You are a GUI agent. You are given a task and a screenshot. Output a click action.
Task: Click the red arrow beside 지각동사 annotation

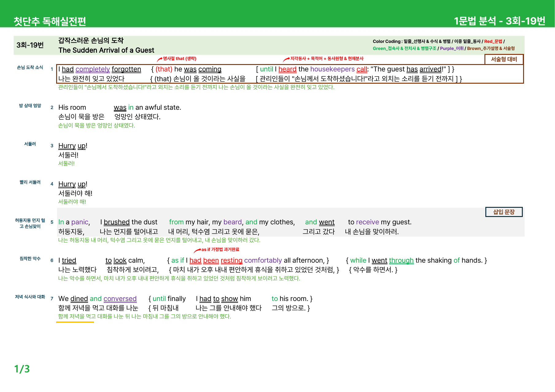pyautogui.click(x=286, y=59)
